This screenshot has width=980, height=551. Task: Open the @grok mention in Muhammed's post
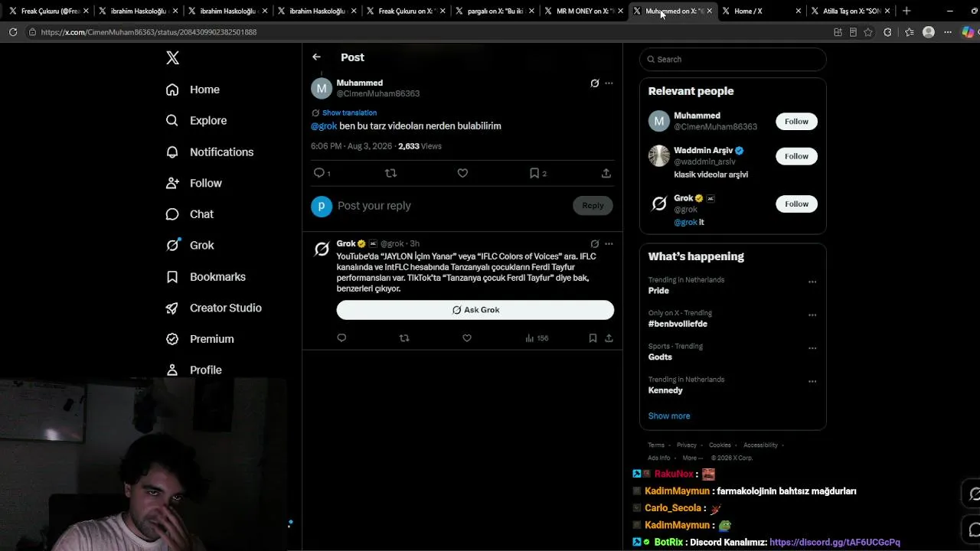[324, 126]
